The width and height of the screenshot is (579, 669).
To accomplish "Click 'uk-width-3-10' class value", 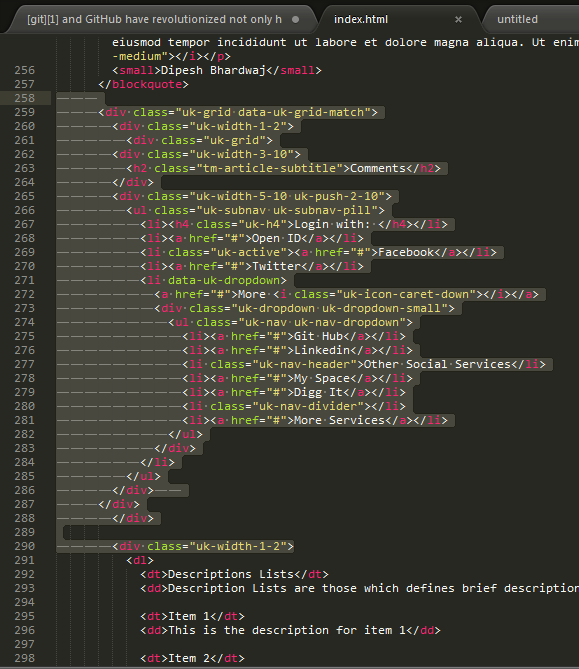I will (x=241, y=154).
